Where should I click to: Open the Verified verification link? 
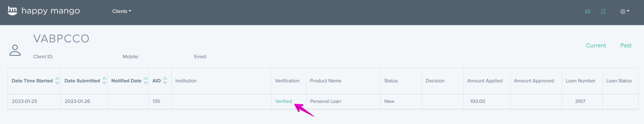(x=283, y=101)
